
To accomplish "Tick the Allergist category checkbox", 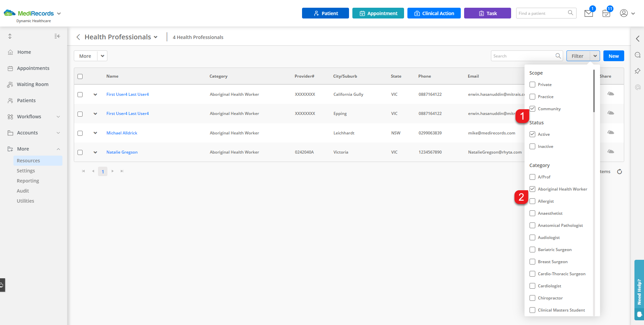I will (x=532, y=201).
